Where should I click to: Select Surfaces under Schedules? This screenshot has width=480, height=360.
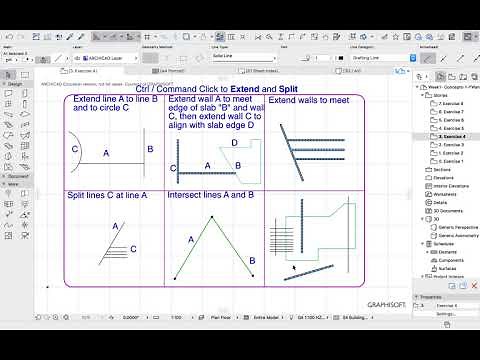444,269
